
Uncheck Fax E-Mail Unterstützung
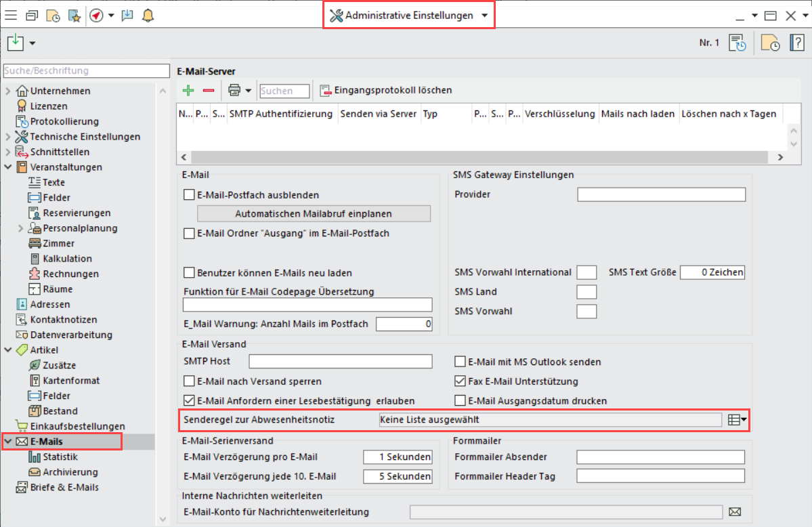pos(461,381)
